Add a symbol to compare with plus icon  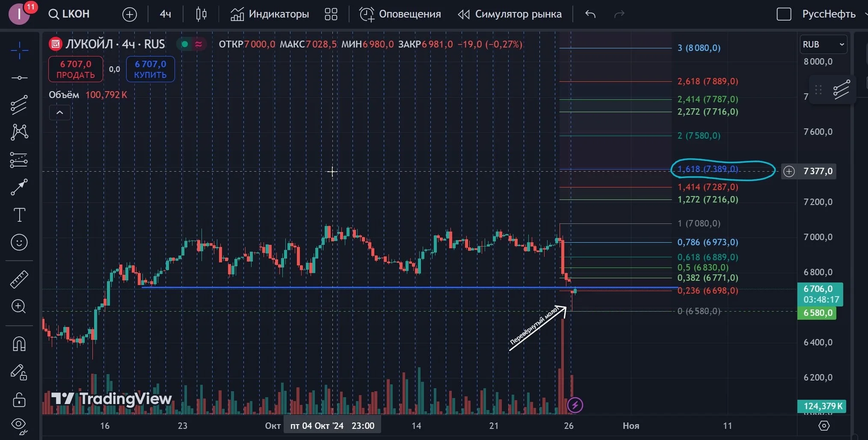(130, 15)
